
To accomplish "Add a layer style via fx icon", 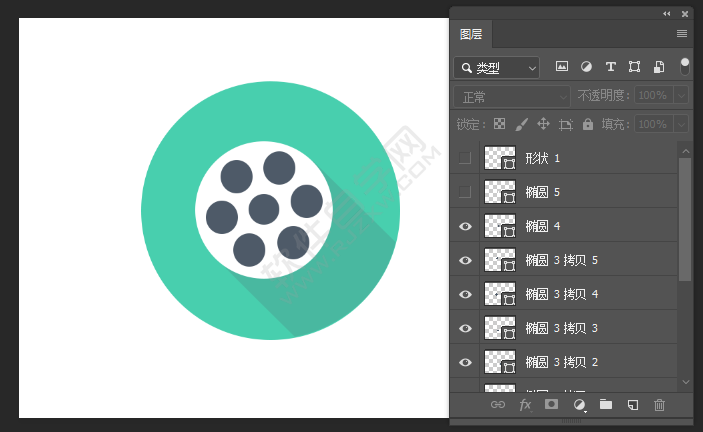I will (525, 405).
